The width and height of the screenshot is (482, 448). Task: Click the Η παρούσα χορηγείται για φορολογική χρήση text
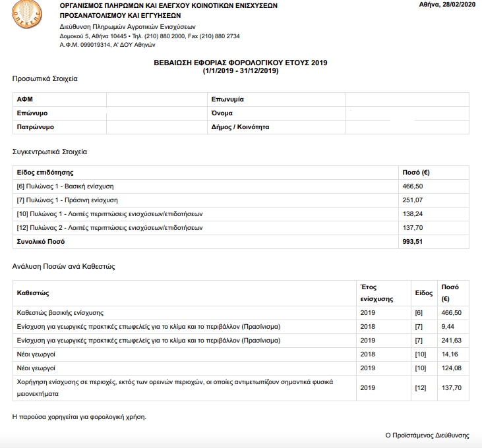pyautogui.click(x=79, y=417)
